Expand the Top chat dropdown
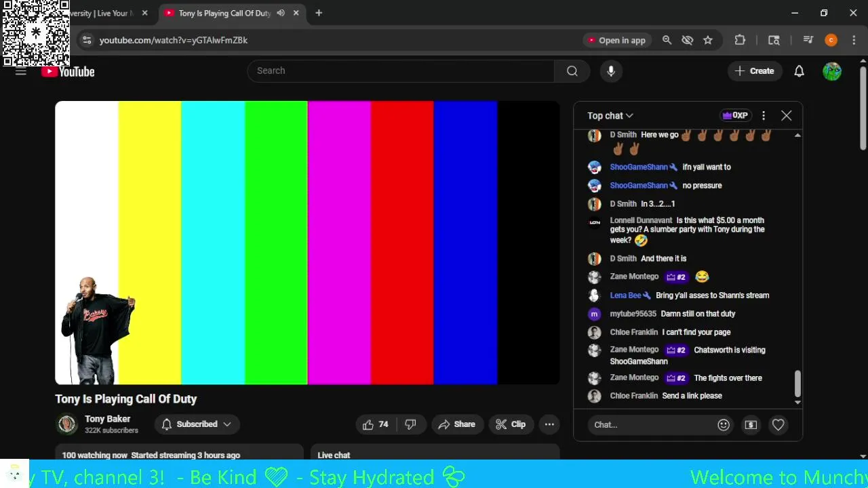868x488 pixels. click(x=610, y=116)
